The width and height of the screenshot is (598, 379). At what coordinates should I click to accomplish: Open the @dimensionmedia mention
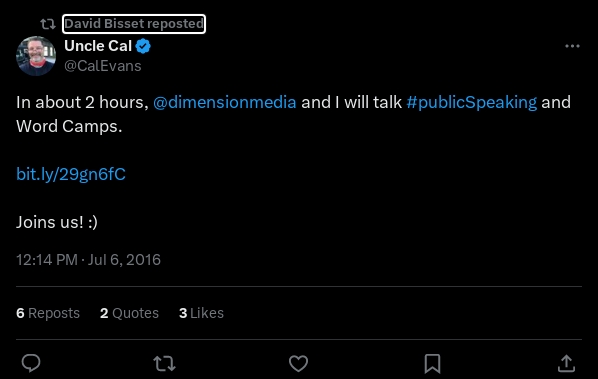tap(225, 102)
